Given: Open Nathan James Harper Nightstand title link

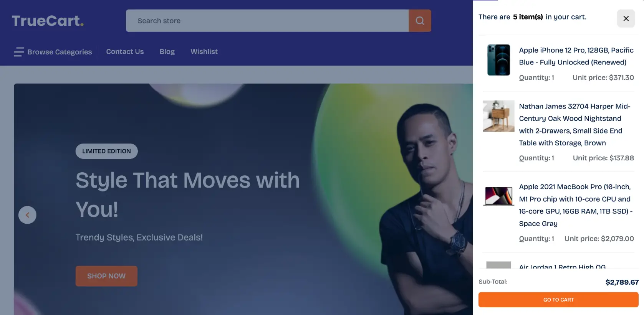Looking at the screenshot, I should (x=575, y=125).
